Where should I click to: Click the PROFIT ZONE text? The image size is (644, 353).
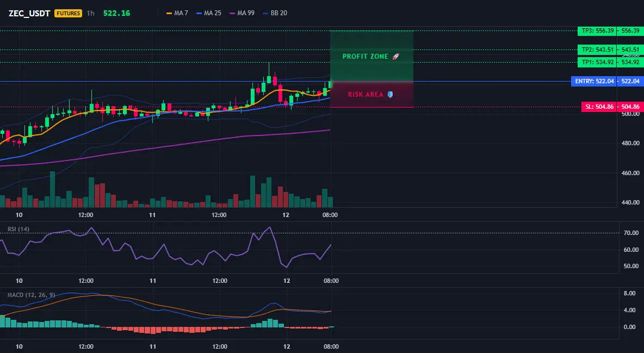(x=365, y=57)
